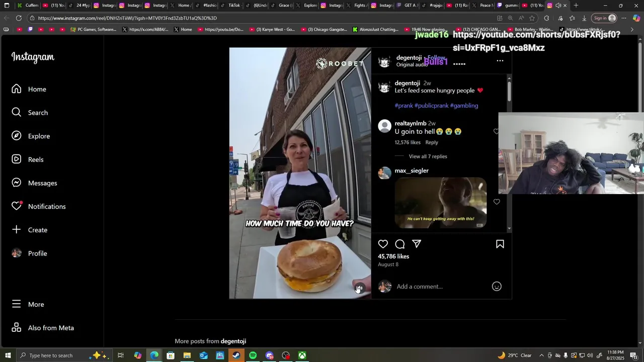
Task: Click the Windows Start button
Action: tap(8, 355)
